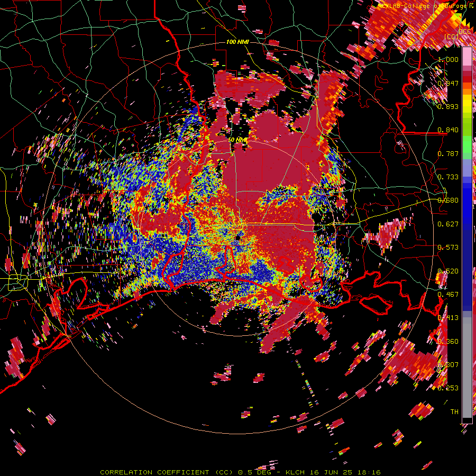Click the 0.733 legend value

(x=448, y=177)
